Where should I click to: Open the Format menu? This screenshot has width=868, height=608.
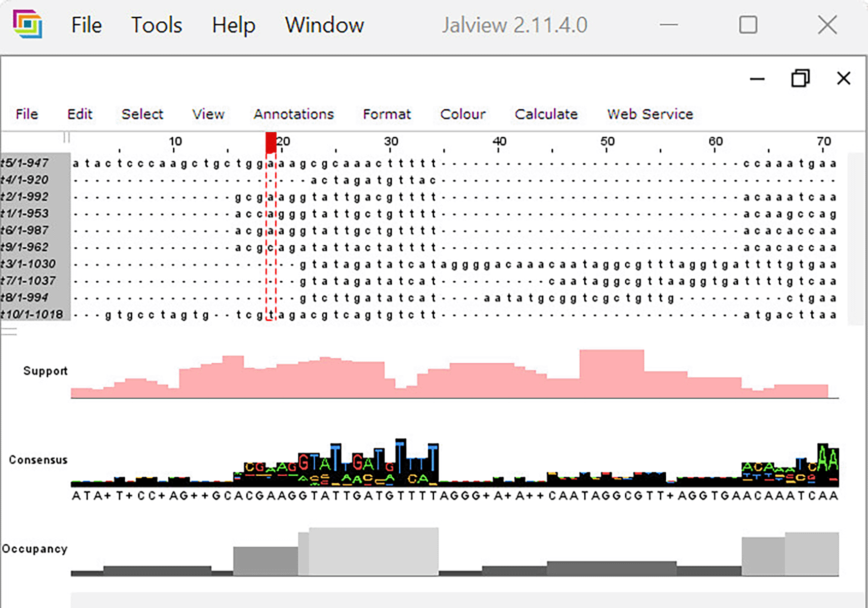click(x=387, y=114)
